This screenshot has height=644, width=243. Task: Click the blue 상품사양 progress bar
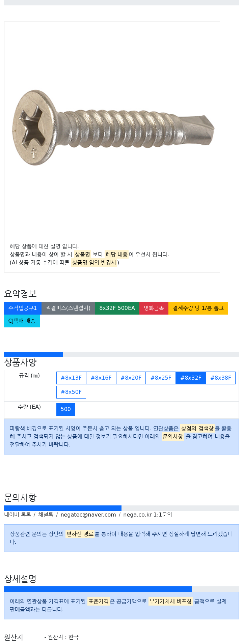pyautogui.click(x=33, y=354)
